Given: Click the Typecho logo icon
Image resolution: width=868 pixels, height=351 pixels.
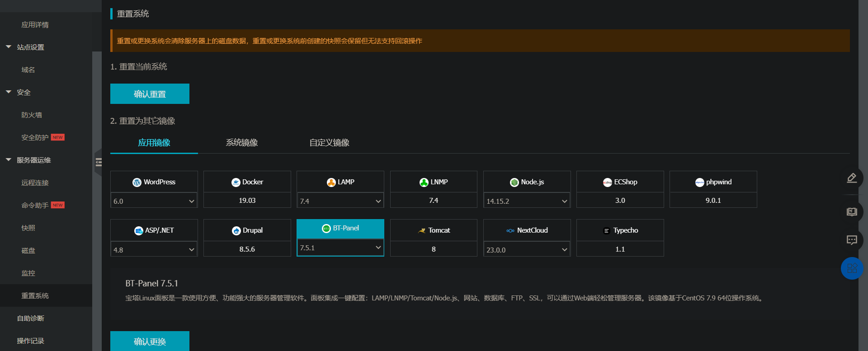Looking at the screenshot, I should click(607, 231).
